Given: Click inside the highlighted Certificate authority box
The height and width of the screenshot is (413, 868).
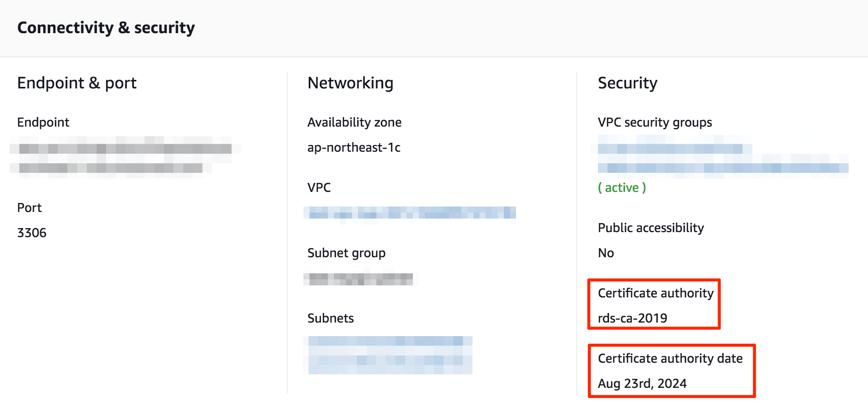Looking at the screenshot, I should [x=654, y=305].
